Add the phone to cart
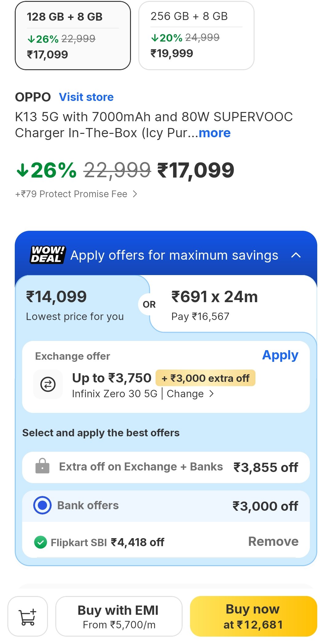The width and height of the screenshot is (332, 644). [x=28, y=616]
